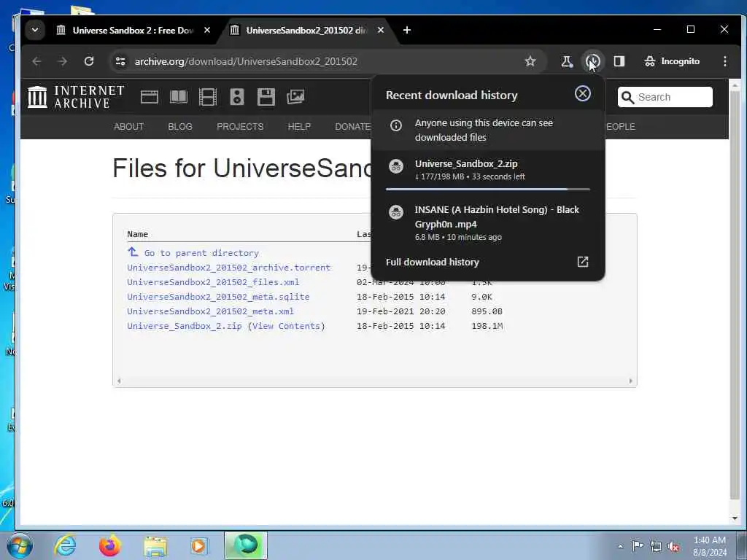Open UniverseSandbox2_201502_files.xml
The width and height of the screenshot is (747, 560).
coord(213,282)
